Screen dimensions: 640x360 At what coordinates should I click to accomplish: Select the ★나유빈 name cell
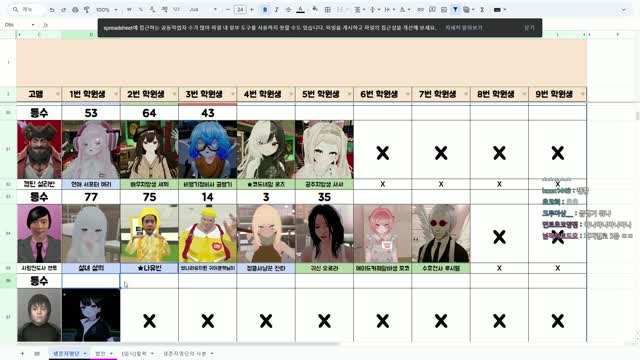coord(149,268)
